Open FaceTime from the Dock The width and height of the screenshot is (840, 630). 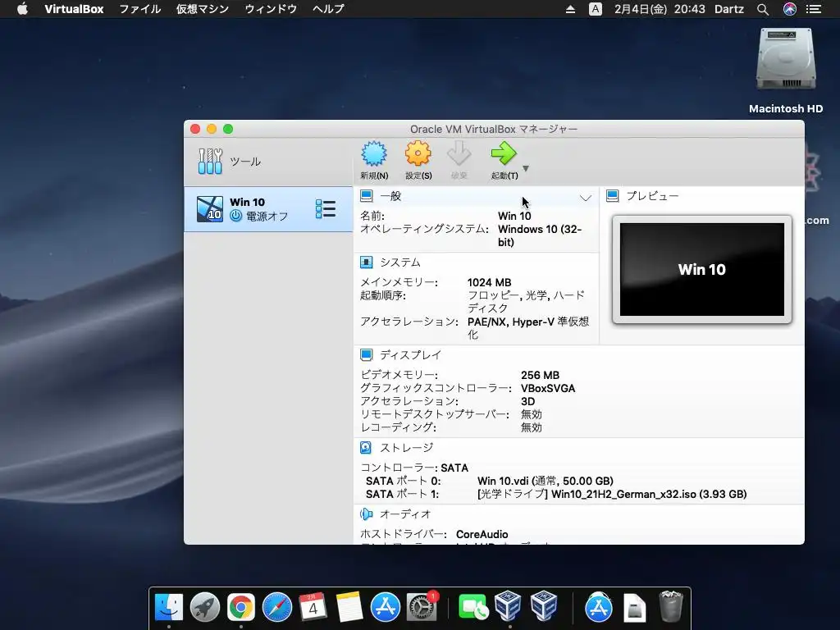coord(473,607)
